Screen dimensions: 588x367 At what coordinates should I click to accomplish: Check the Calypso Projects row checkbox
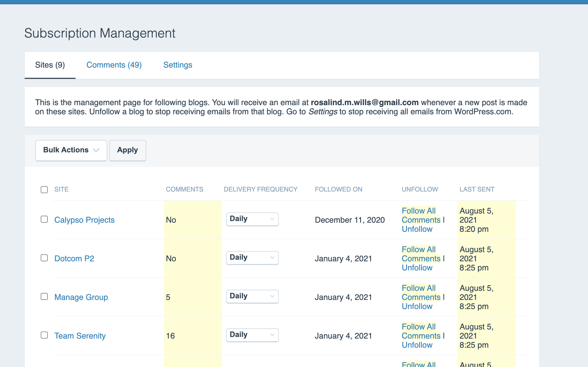pos(44,219)
